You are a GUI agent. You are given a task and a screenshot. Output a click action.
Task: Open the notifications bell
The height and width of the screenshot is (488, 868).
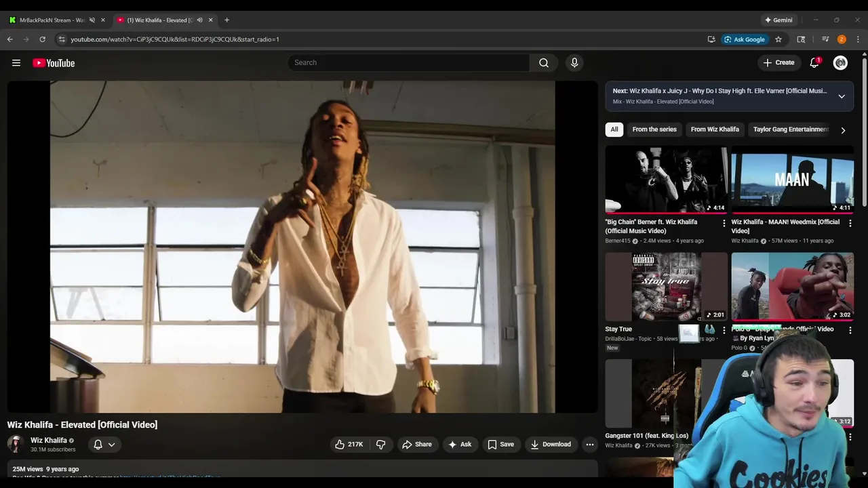coord(814,62)
